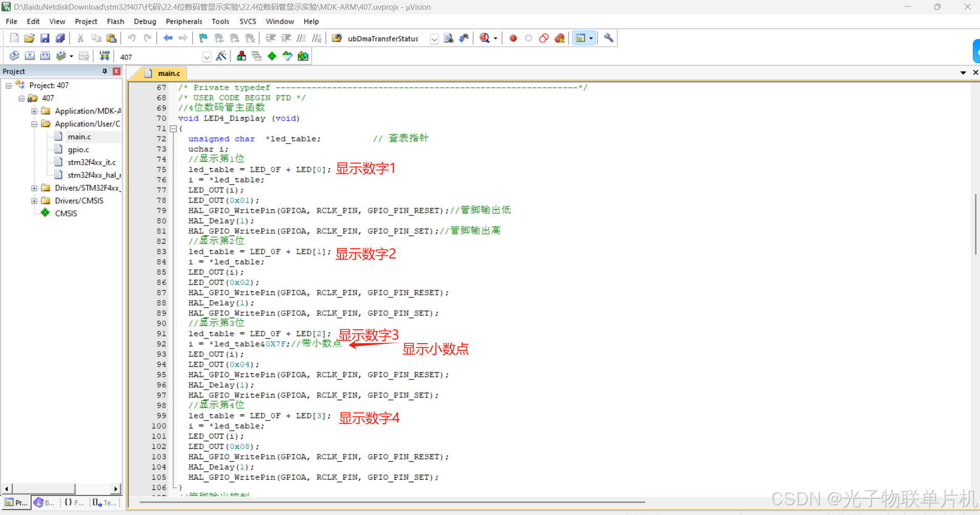Open the Incremental Find binoculars icon
Image resolution: width=980 pixels, height=515 pixels.
(464, 38)
